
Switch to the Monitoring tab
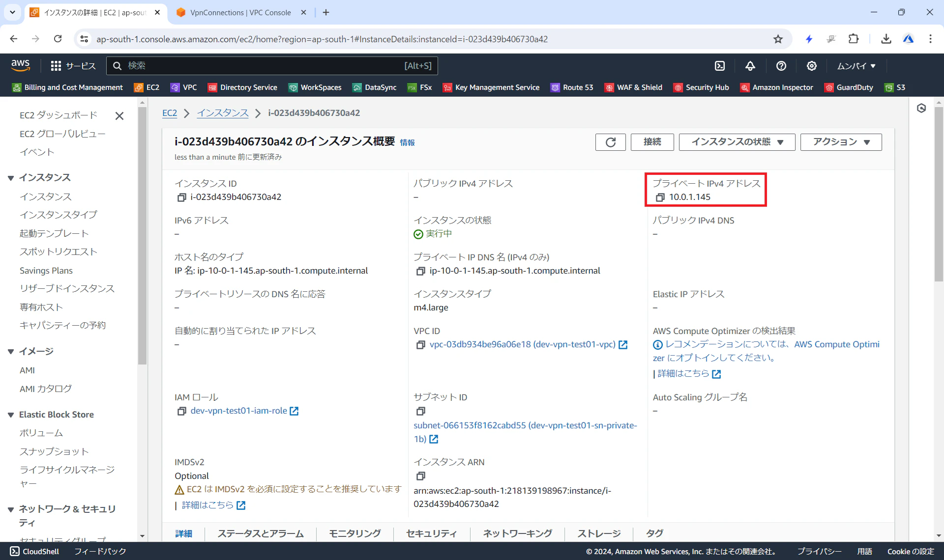[x=355, y=533]
